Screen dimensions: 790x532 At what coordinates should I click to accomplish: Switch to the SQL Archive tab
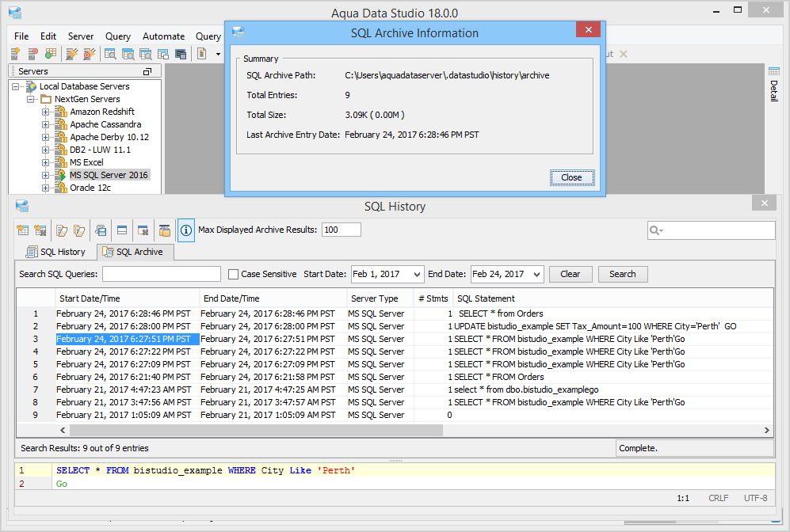coord(133,252)
